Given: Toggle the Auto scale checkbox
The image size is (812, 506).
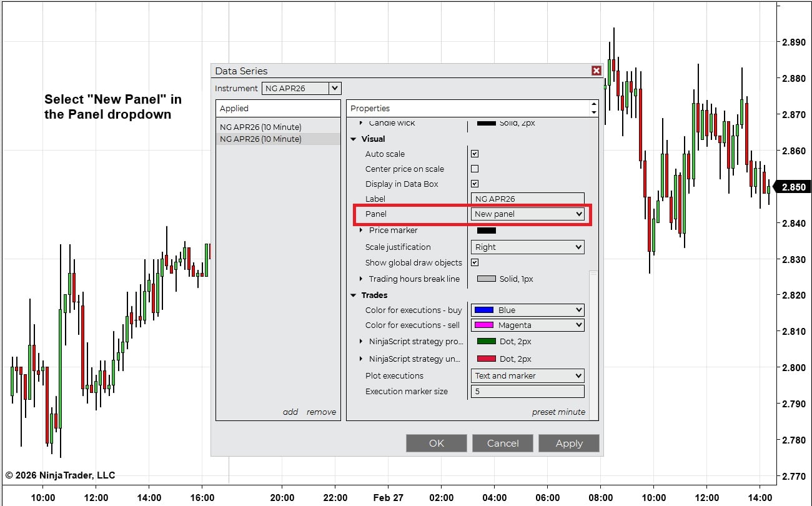Looking at the screenshot, I should [474, 153].
